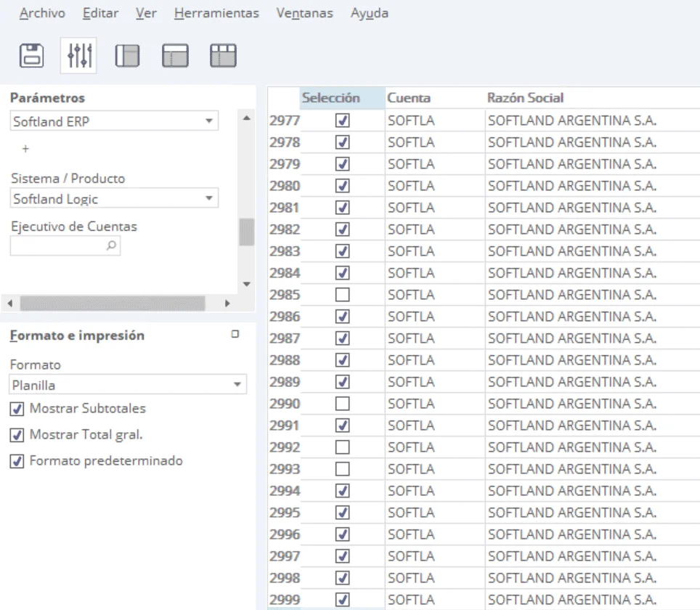Select the top-and-side panel layout icon
This screenshot has height=610, width=700.
click(x=175, y=56)
